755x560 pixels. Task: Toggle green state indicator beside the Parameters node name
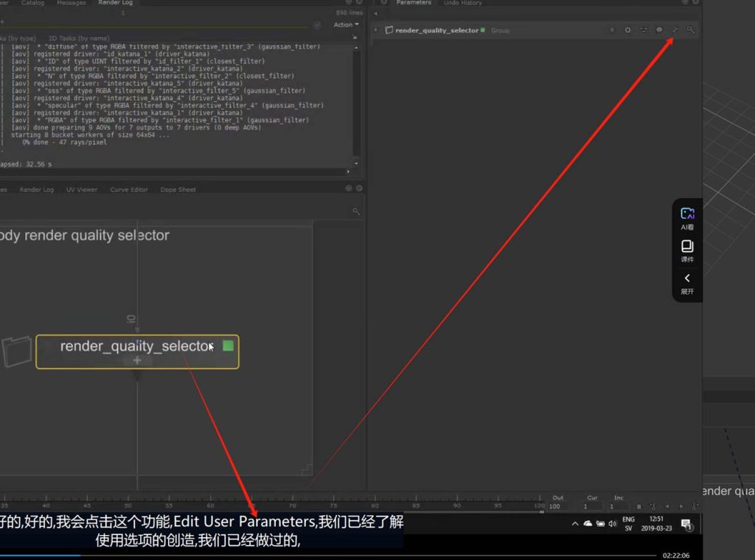(483, 30)
